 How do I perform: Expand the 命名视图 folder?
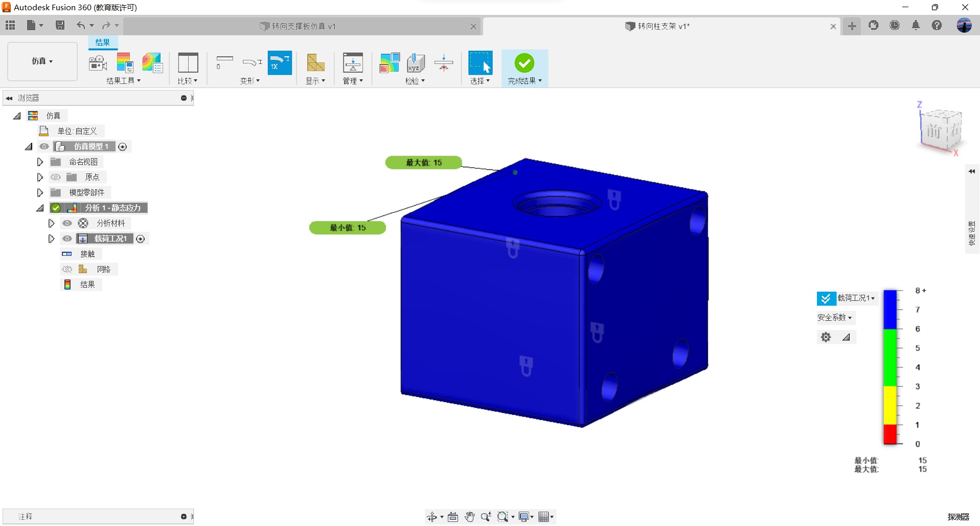tap(40, 162)
